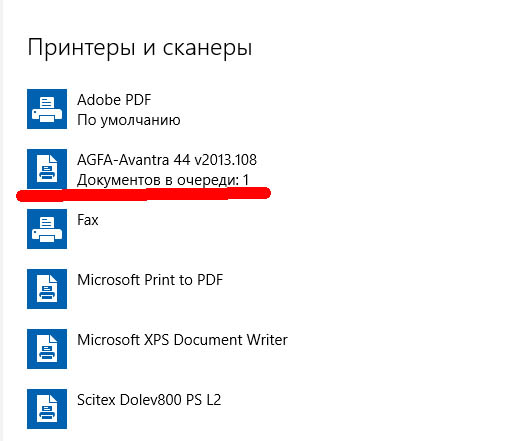Choose the Fax name label
The image size is (524, 441).
tap(88, 220)
